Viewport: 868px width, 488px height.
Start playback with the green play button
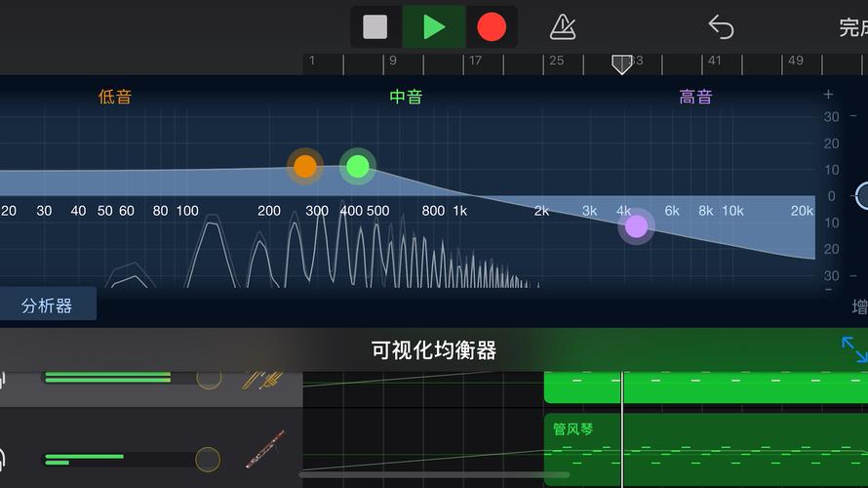coord(434,26)
